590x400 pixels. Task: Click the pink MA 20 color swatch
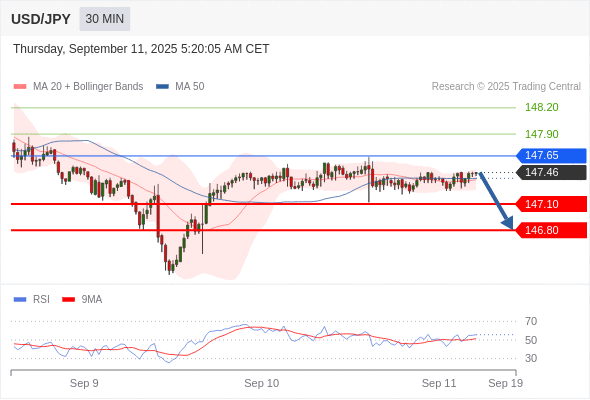click(x=20, y=87)
